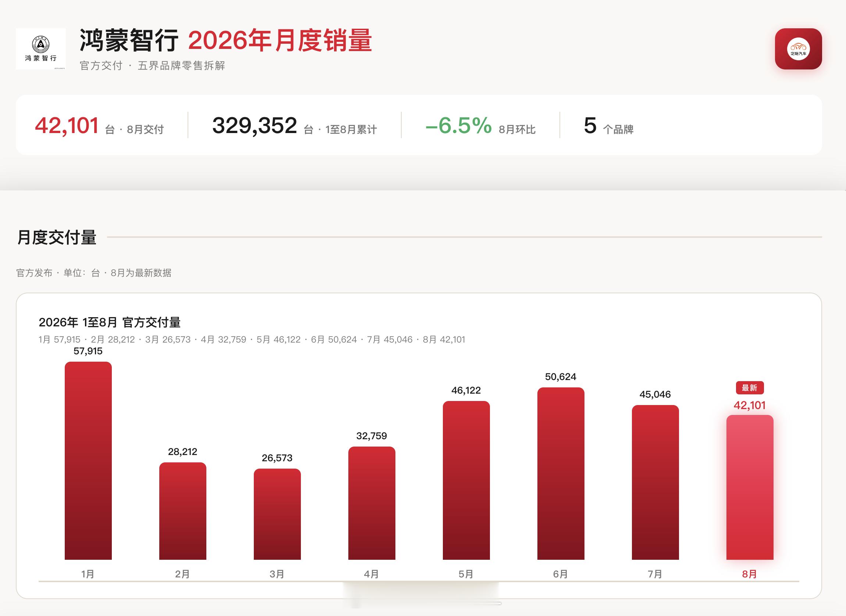The width and height of the screenshot is (846, 616).
Task: Click the 28,212 bar value label
Action: 182,452
